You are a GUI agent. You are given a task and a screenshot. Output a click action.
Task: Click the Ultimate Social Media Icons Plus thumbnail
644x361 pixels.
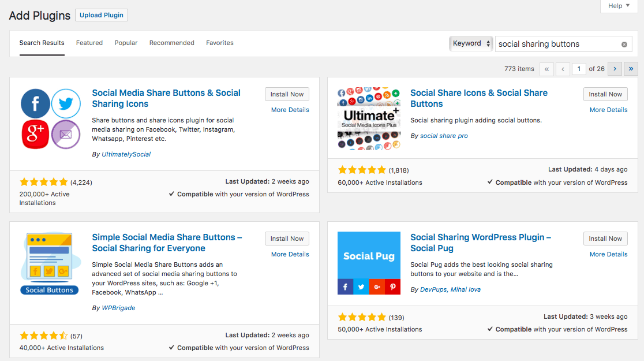[x=369, y=119]
